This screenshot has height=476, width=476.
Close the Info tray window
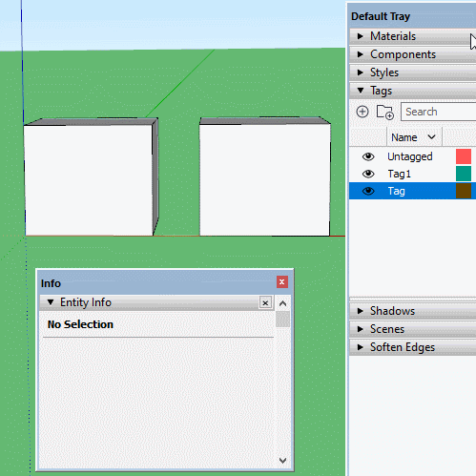282,282
